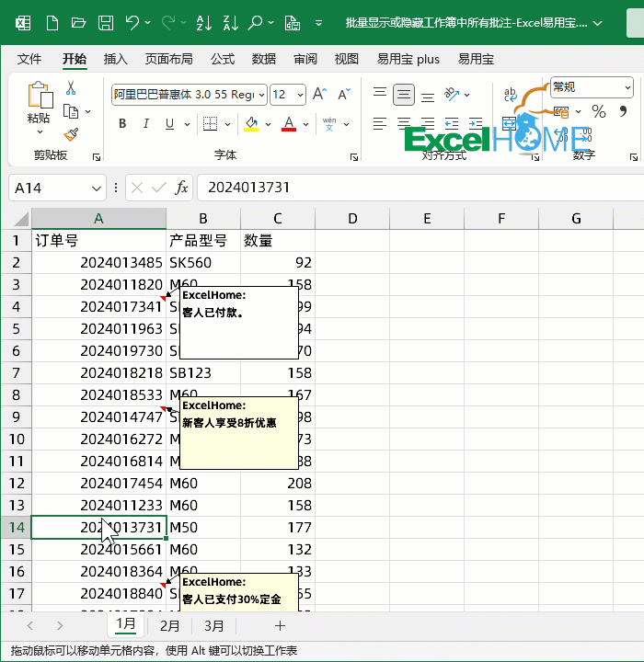This screenshot has width=644, height=662.
Task: Click the search magnifier icon
Action: coord(255,22)
